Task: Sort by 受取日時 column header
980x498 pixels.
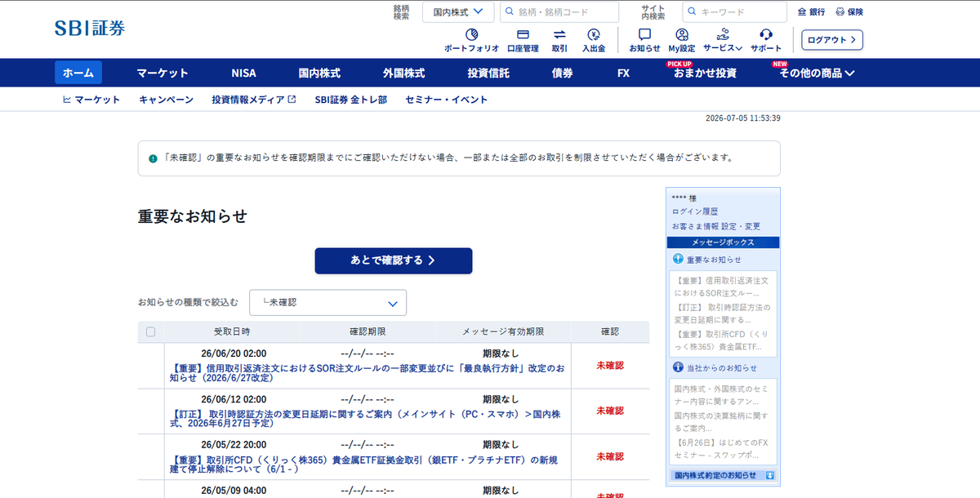Action: (x=232, y=332)
